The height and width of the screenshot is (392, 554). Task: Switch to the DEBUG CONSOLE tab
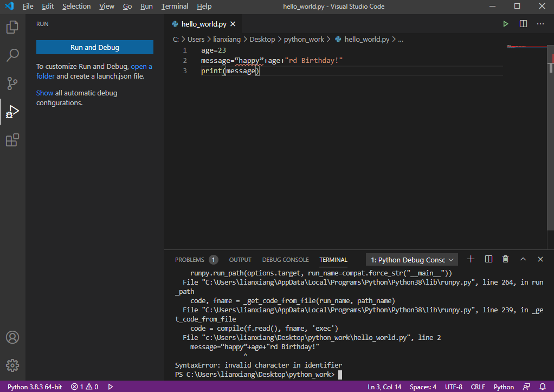pos(286,260)
